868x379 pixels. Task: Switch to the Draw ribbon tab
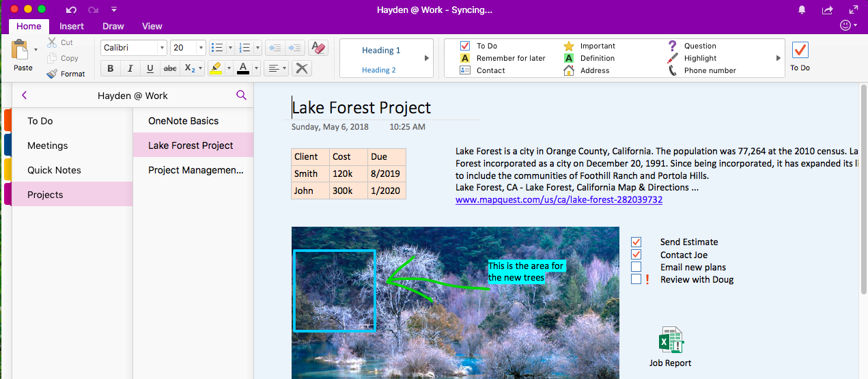click(x=113, y=26)
